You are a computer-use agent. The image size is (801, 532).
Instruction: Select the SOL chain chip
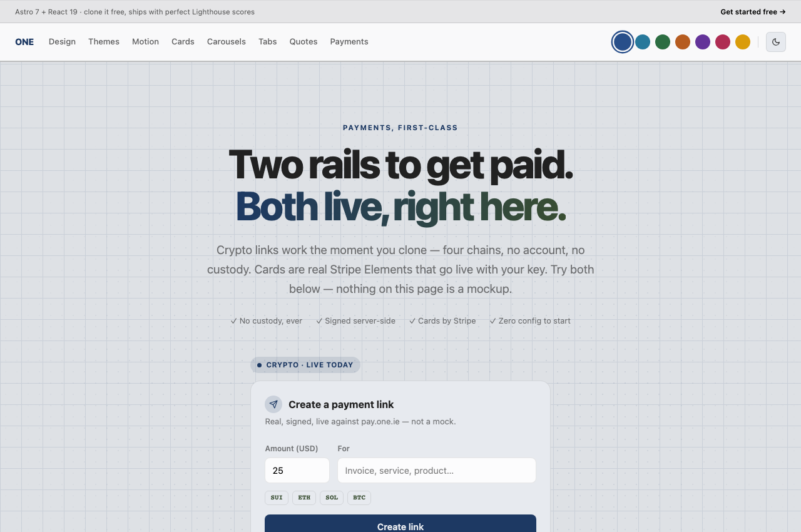tap(332, 498)
